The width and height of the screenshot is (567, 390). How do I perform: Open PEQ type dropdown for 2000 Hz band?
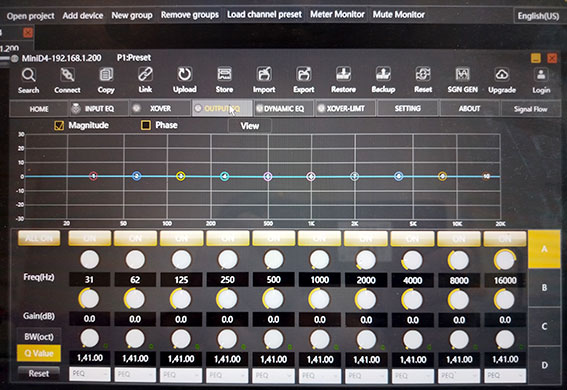(x=366, y=376)
